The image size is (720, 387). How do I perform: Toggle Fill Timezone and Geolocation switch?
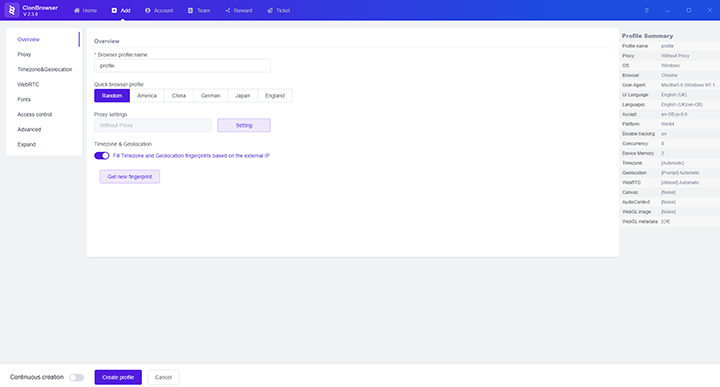coord(101,156)
